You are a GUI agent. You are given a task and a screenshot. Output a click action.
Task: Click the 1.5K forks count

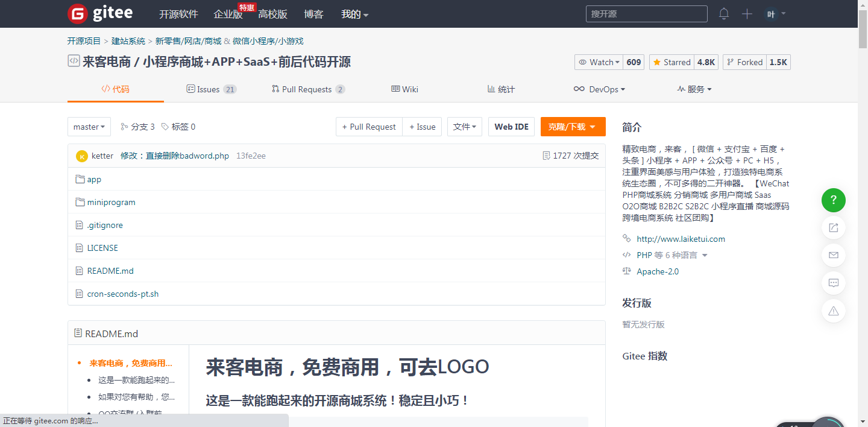click(779, 62)
